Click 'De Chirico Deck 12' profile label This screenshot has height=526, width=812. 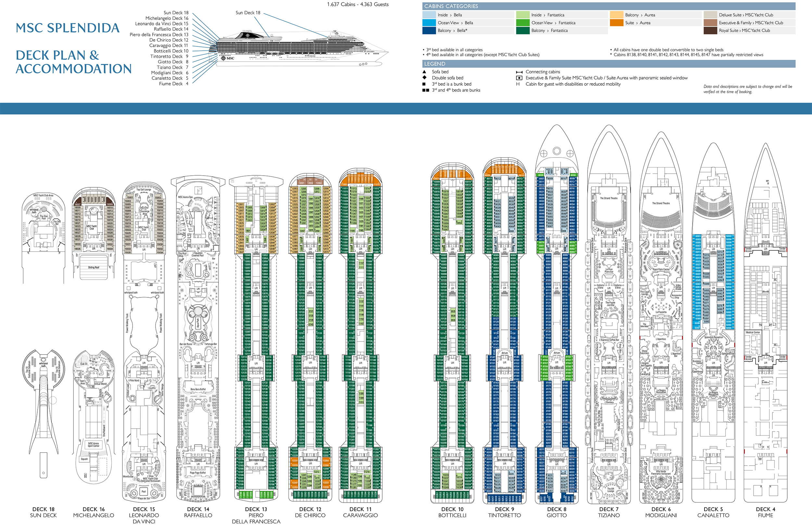169,40
